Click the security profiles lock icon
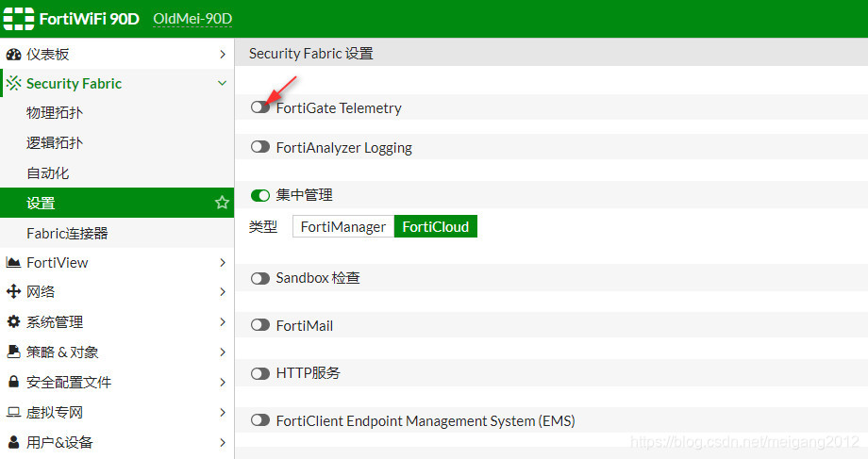 [x=13, y=382]
